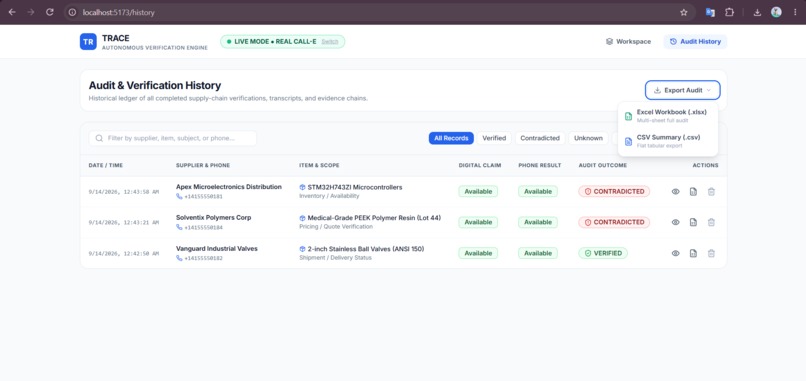This screenshot has width=806, height=381.
Task: Click the SUPPLIER & PHONE column header
Action: pyautogui.click(x=203, y=166)
